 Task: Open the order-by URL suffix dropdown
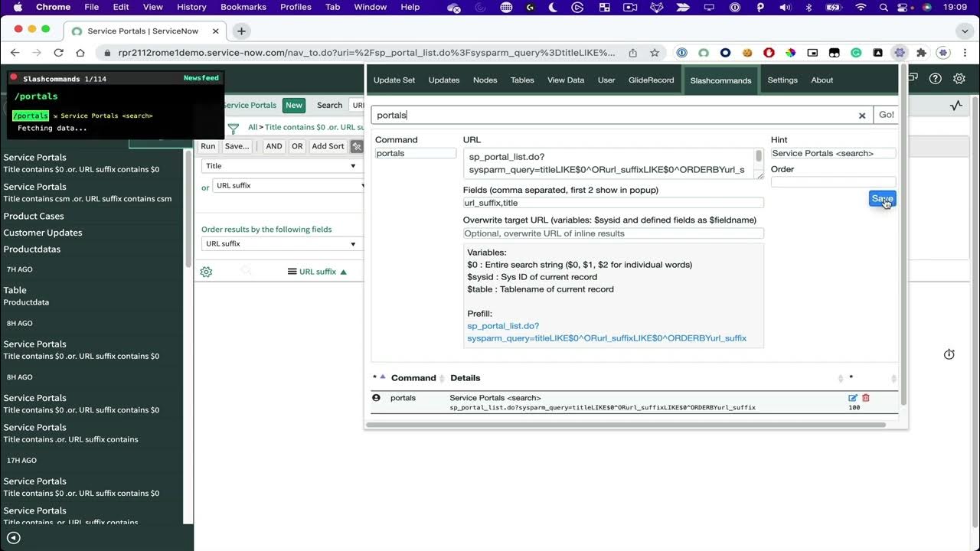point(282,244)
